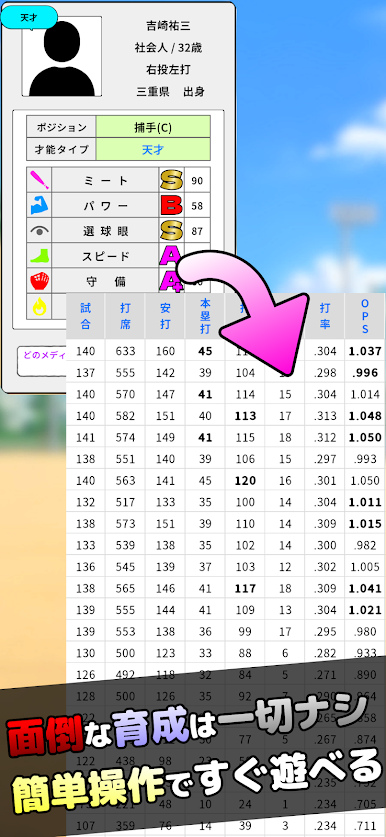Click the 右投左打 text
Image resolution: width=386 pixels, height=837 pixels.
tap(168, 69)
